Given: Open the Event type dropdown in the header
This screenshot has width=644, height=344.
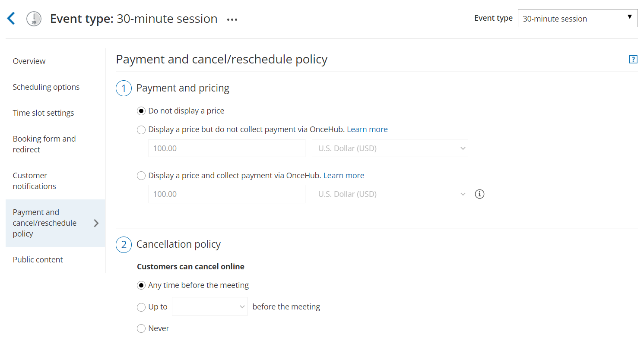Looking at the screenshot, I should (577, 18).
